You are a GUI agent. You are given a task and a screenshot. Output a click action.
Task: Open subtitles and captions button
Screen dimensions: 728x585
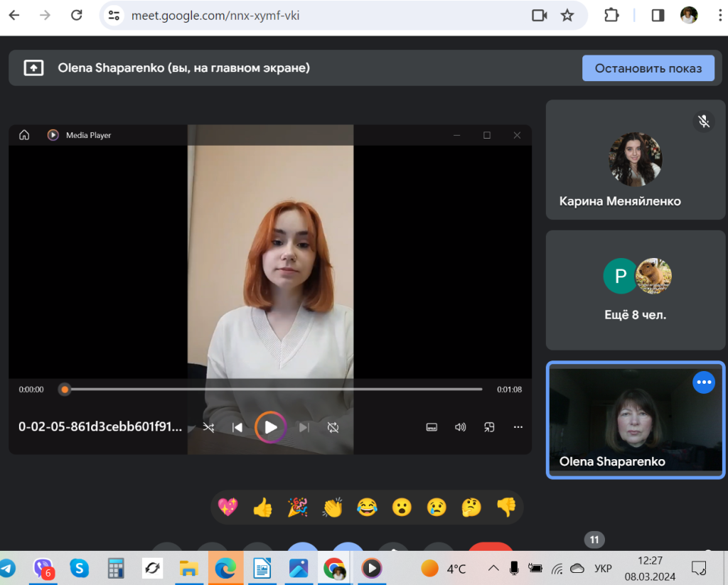point(432,427)
